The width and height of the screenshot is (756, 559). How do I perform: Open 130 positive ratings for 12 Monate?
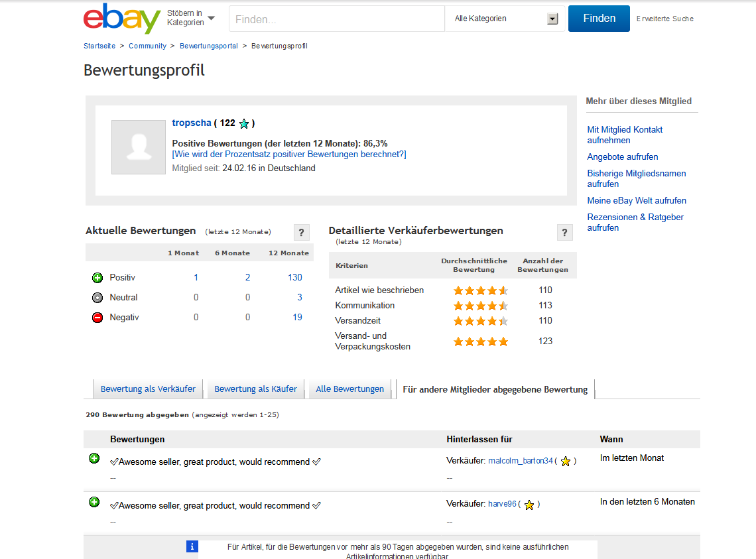coord(295,278)
